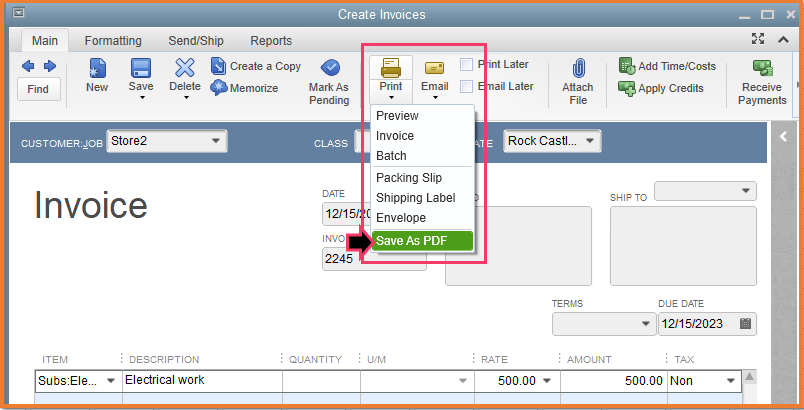Choose Packing Slip from the Print menu
Viewport: 804px width, 410px height.
[423, 178]
